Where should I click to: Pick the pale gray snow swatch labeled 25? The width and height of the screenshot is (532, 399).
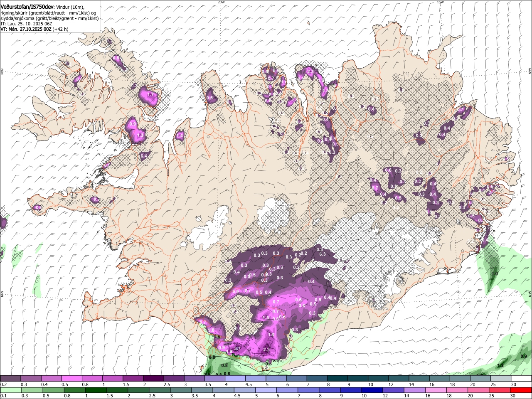tap(500, 379)
